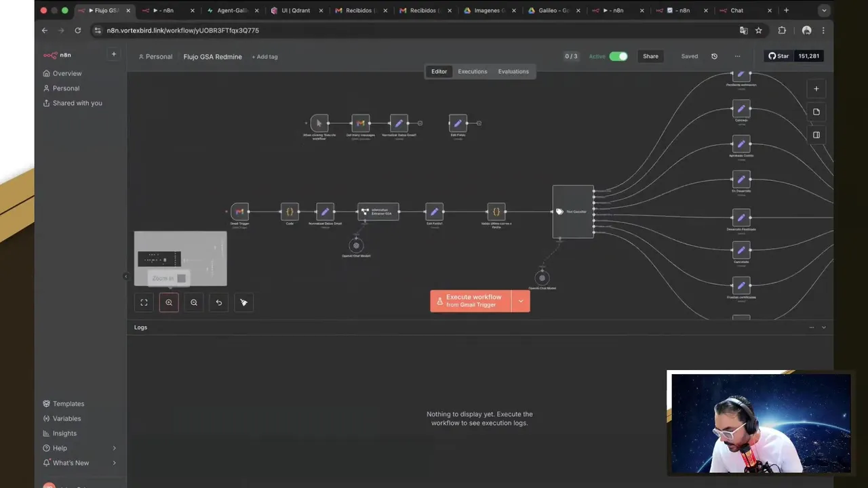Edit the Flujo GSA Redmine workflow name
The height and width of the screenshot is (488, 868).
(x=212, y=57)
